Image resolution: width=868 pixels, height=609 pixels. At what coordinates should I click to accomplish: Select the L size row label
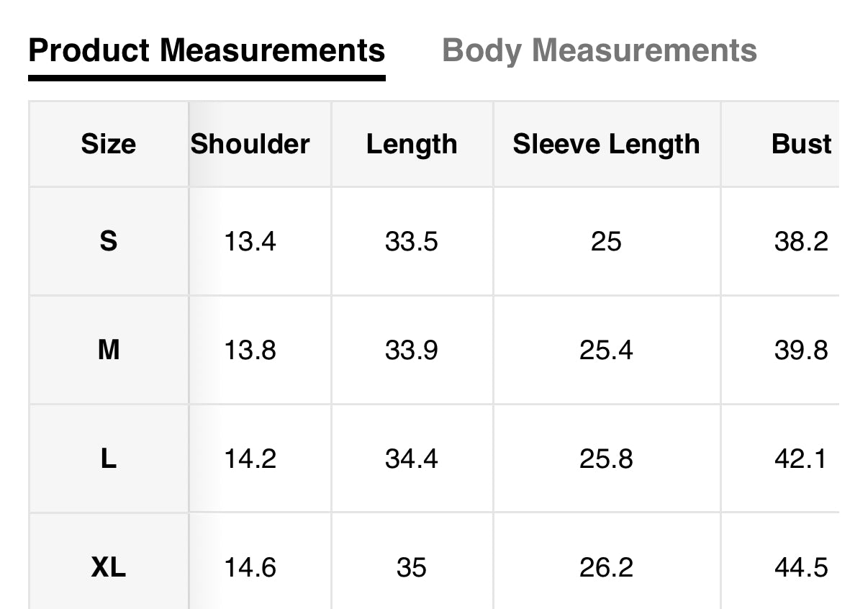point(108,459)
